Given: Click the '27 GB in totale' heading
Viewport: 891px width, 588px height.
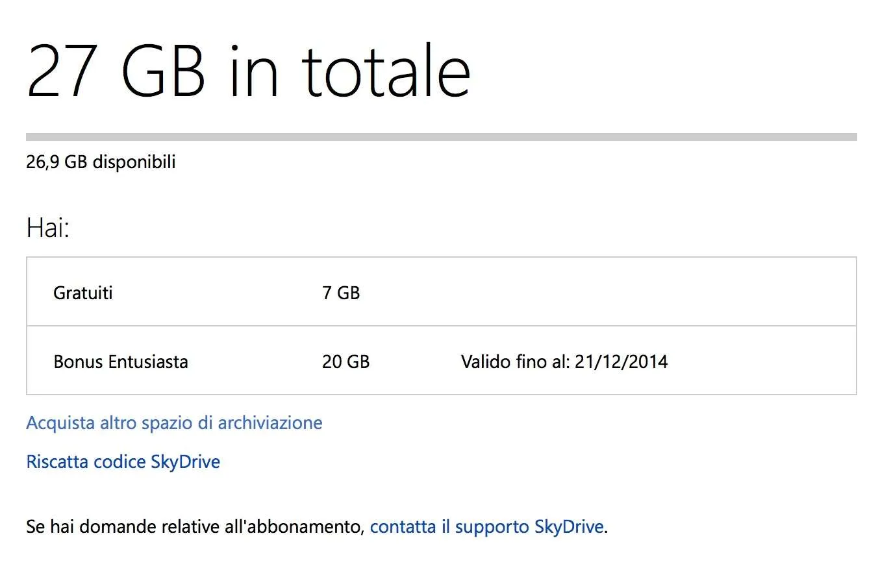Looking at the screenshot, I should pyautogui.click(x=248, y=71).
